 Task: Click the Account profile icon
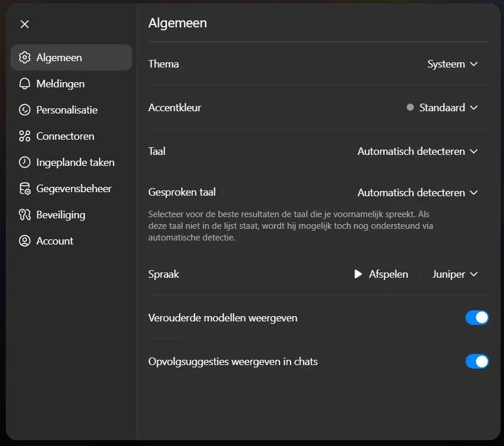click(24, 241)
